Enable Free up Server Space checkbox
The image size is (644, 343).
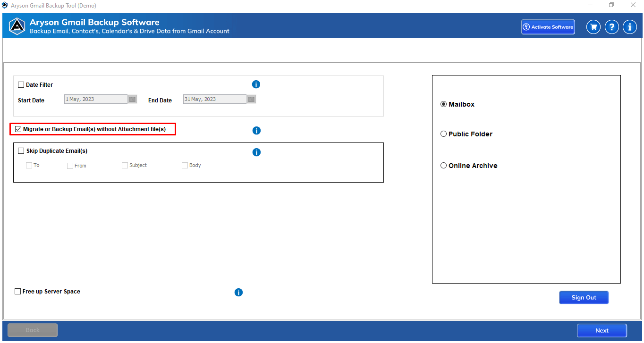coord(18,292)
